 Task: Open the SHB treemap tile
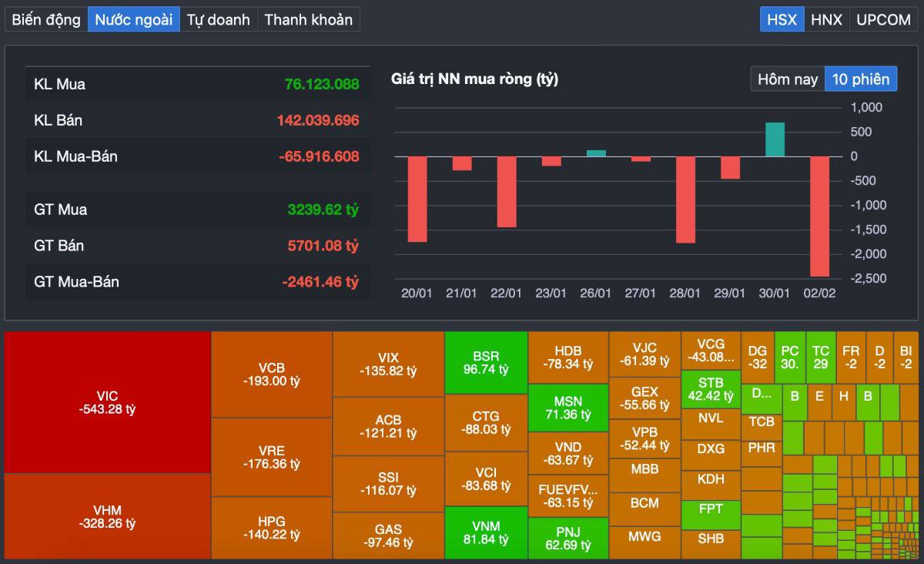coord(711,544)
